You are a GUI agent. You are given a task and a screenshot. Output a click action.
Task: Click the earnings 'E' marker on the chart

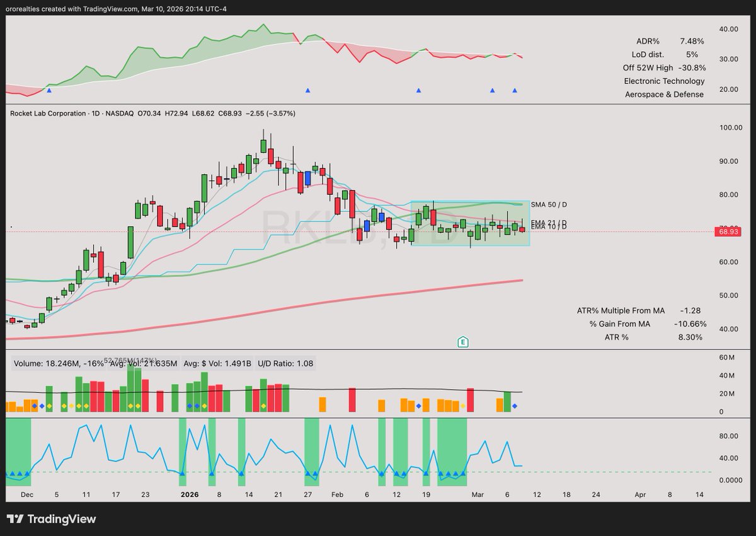[x=464, y=341]
